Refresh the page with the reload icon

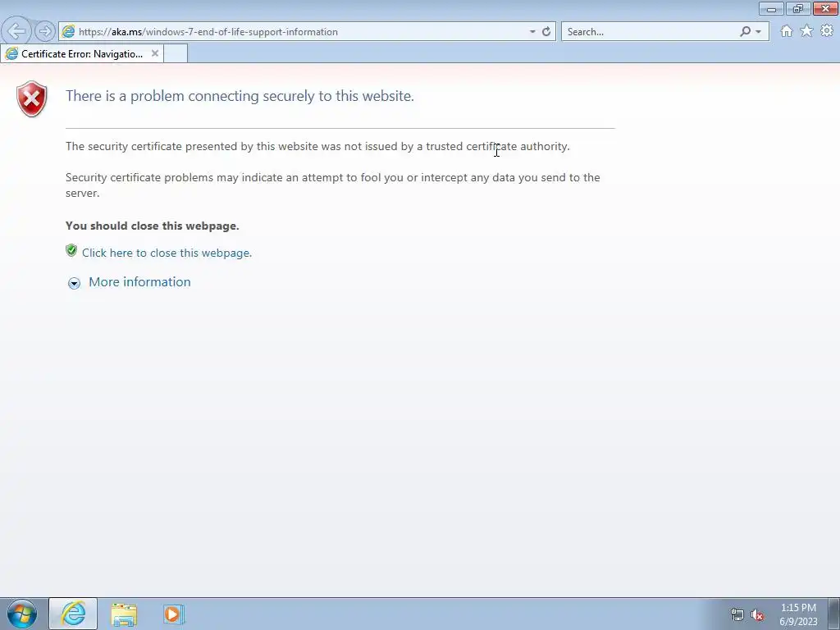tap(546, 32)
